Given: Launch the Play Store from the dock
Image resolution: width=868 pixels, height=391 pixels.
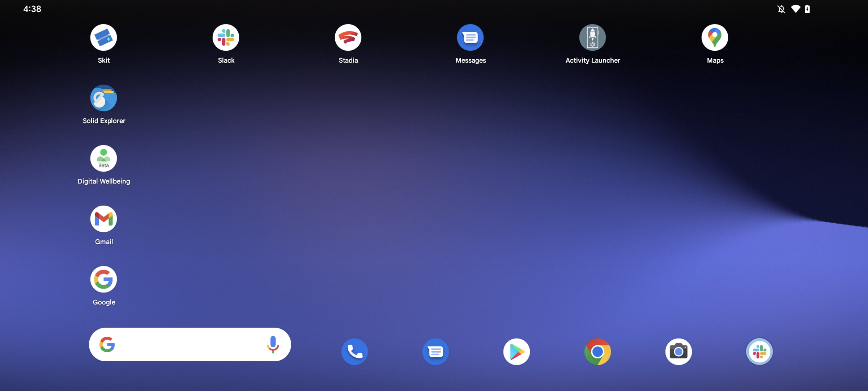Looking at the screenshot, I should pyautogui.click(x=517, y=351).
